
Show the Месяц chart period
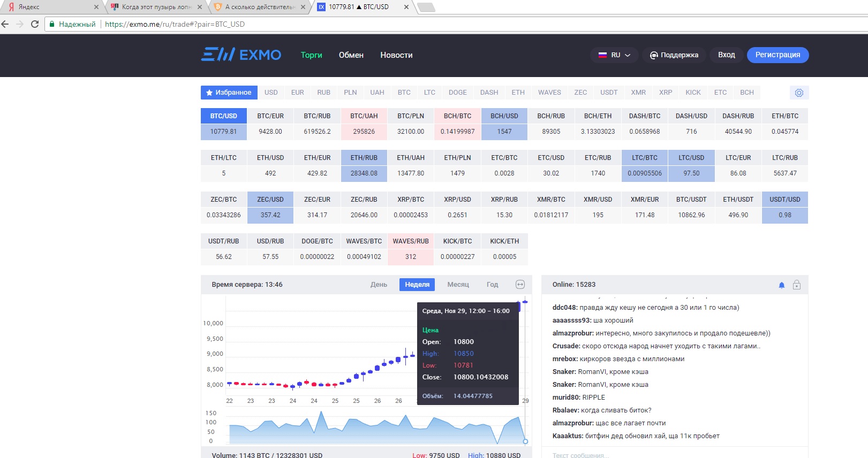tap(458, 285)
